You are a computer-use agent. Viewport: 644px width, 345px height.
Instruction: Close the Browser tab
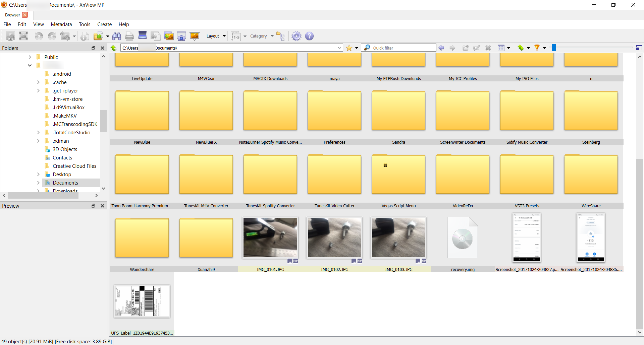tap(25, 15)
